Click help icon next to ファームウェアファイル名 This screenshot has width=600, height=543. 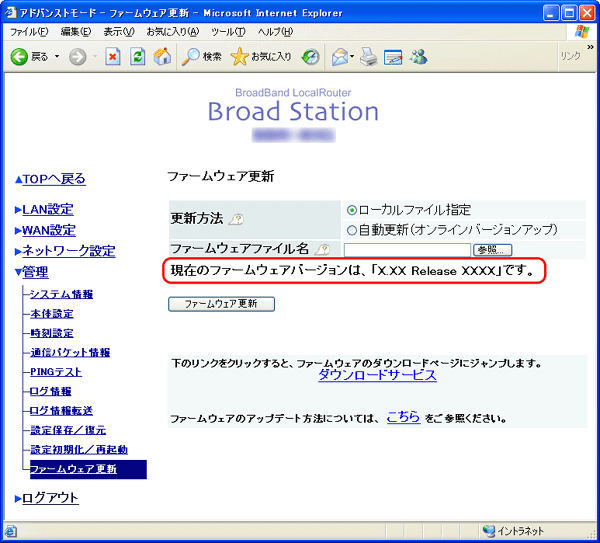[x=322, y=249]
